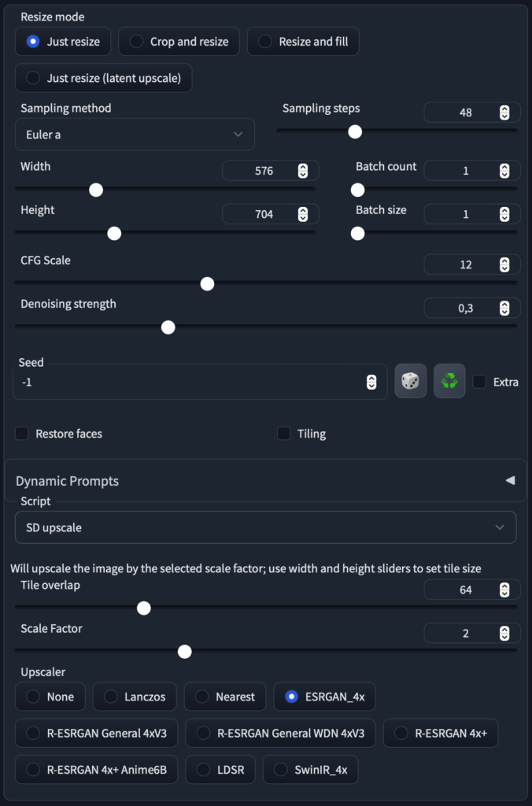The image size is (532, 806).
Task: Open the Script dropdown showing SD upscale
Action: click(266, 527)
